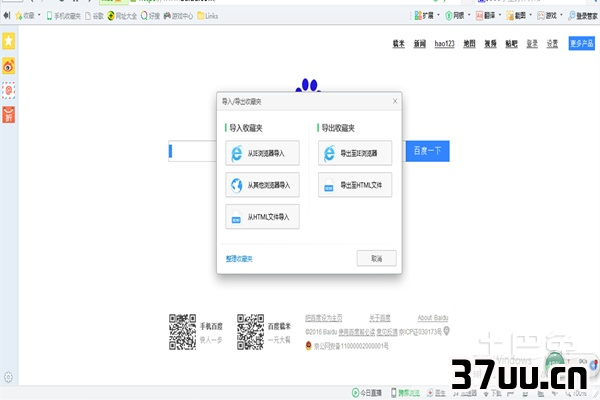
Task: Focus the Baidu search input field
Action: 193,151
